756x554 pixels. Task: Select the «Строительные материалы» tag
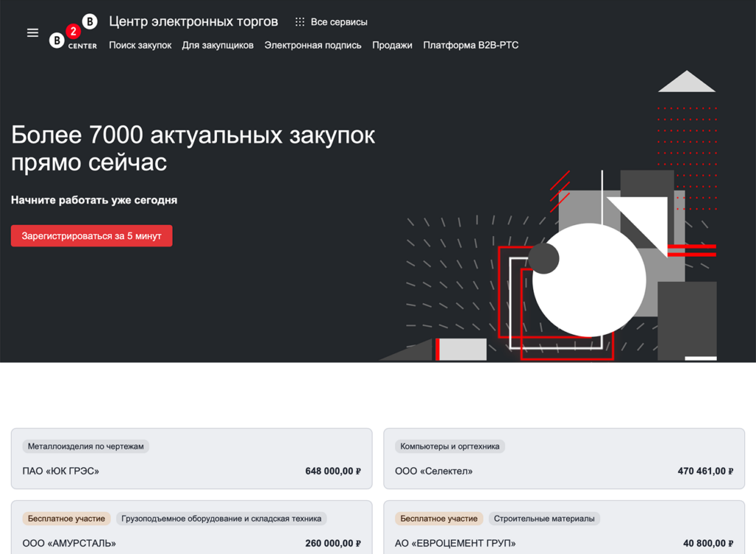pos(546,519)
